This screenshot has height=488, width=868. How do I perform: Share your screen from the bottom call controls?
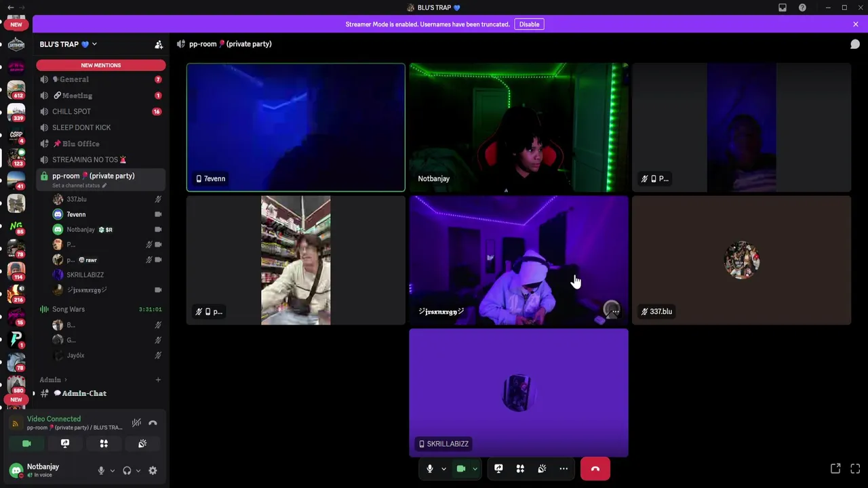(x=498, y=468)
